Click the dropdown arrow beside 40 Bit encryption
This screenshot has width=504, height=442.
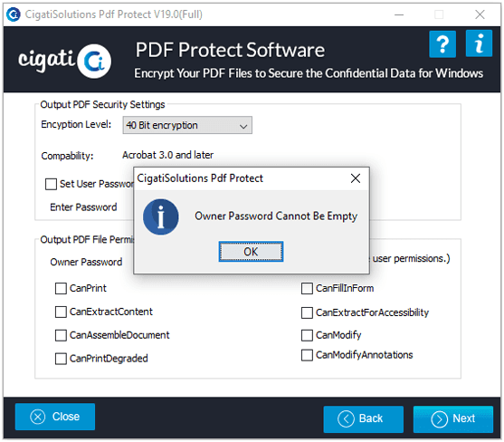pyautogui.click(x=243, y=126)
